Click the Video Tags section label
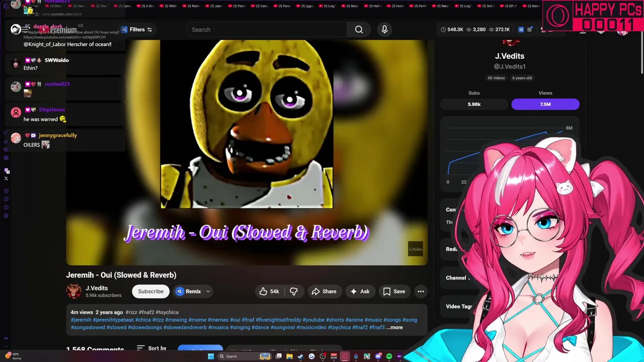Image resolution: width=644 pixels, height=362 pixels. 459,306
